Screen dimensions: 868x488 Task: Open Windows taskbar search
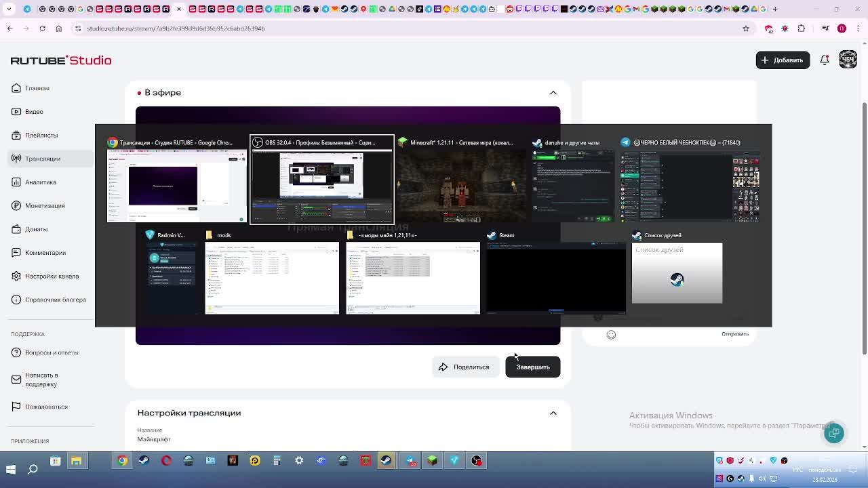coord(33,469)
